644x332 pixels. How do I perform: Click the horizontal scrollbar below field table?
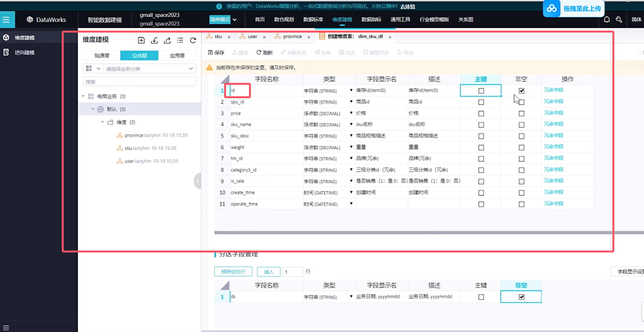coord(400,233)
